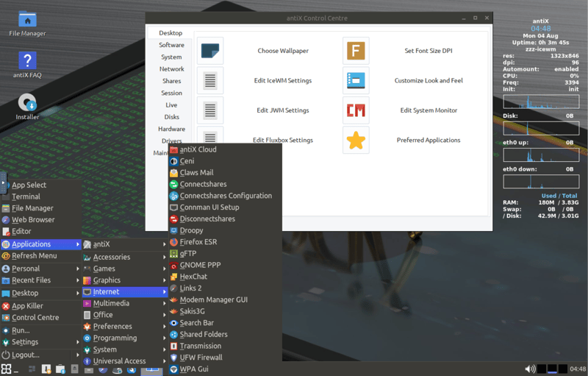Open UFW Firewall entry

(201, 358)
